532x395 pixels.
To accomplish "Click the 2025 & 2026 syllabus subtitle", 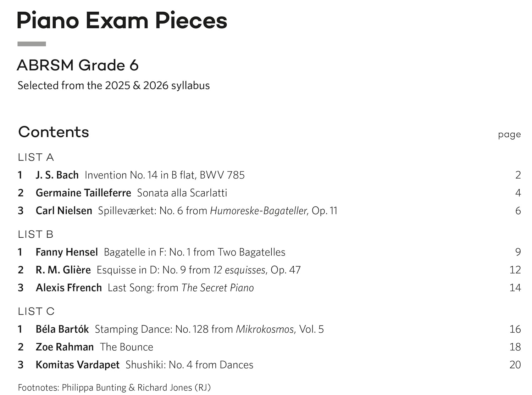I will (x=113, y=85).
